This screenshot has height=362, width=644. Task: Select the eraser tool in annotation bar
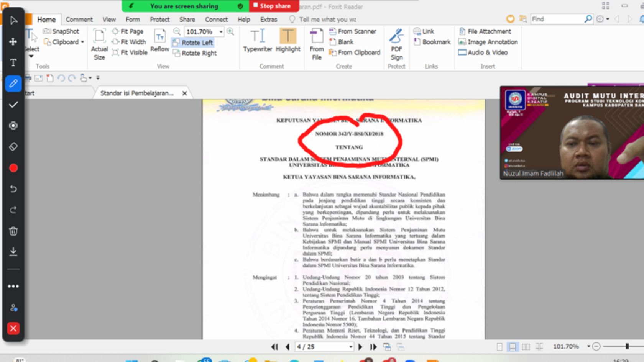(x=13, y=147)
